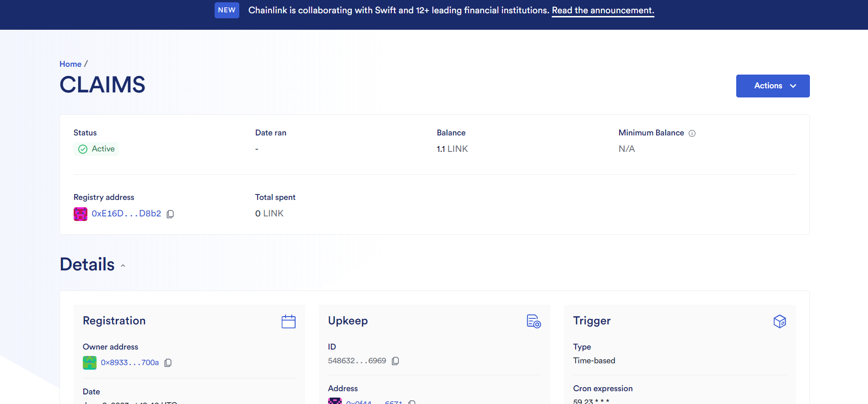Copy the owner address
The image size is (868, 404).
coord(168,363)
